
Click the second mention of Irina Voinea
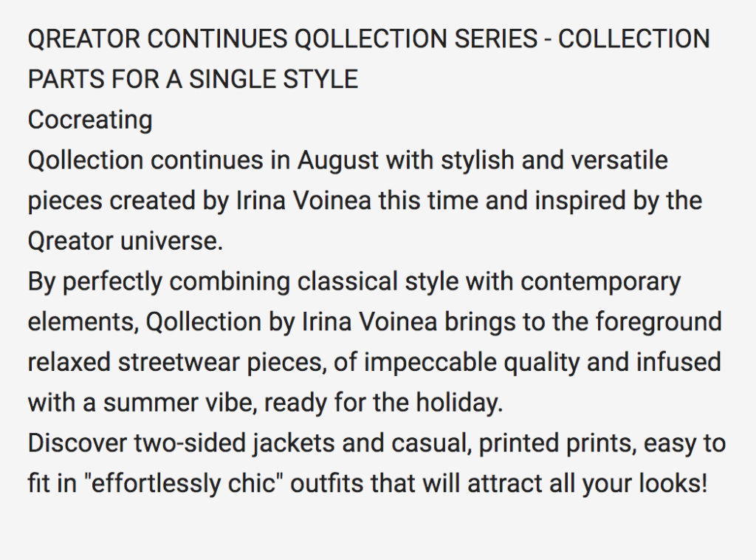pyautogui.click(x=369, y=321)
